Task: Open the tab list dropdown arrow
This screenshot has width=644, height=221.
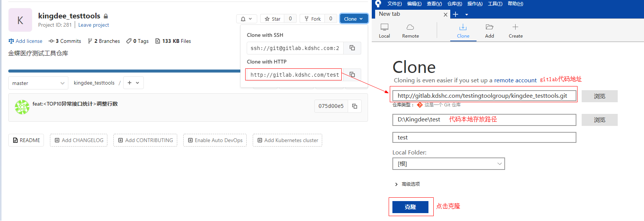Action: pyautogui.click(x=467, y=15)
